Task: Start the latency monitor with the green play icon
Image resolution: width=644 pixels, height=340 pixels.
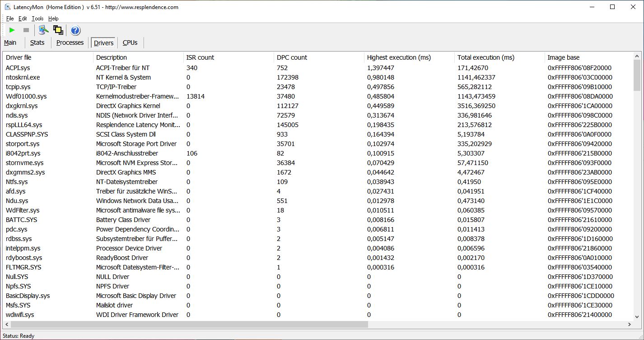Action: (x=12, y=30)
